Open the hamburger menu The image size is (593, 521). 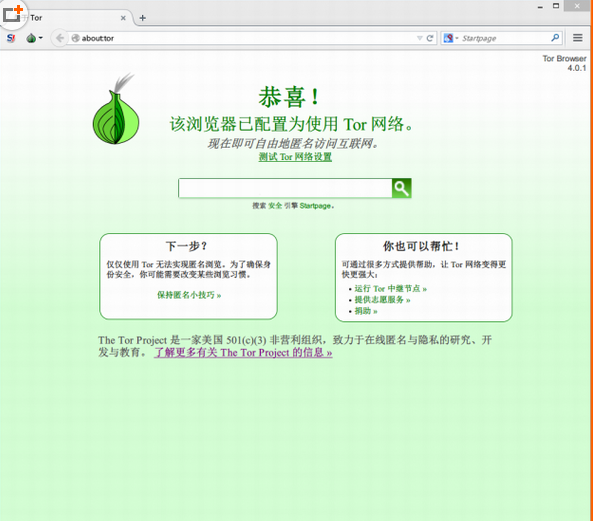click(x=577, y=38)
